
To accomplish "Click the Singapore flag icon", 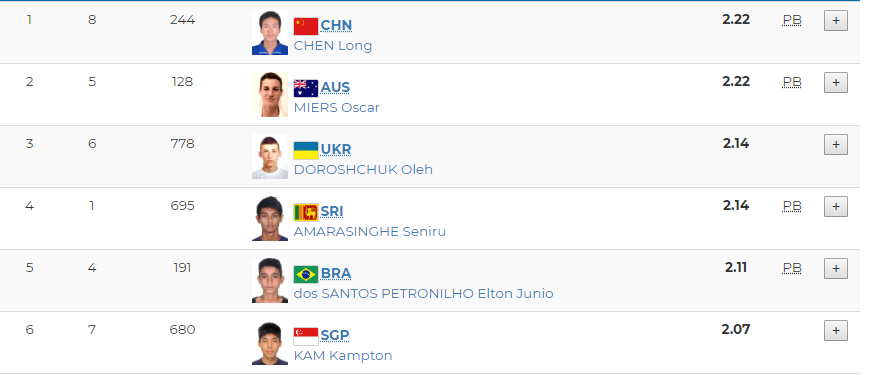I will (x=306, y=336).
